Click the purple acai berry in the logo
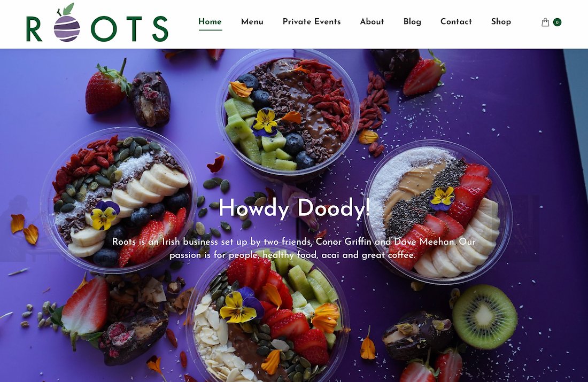This screenshot has width=588, height=382. tap(67, 28)
